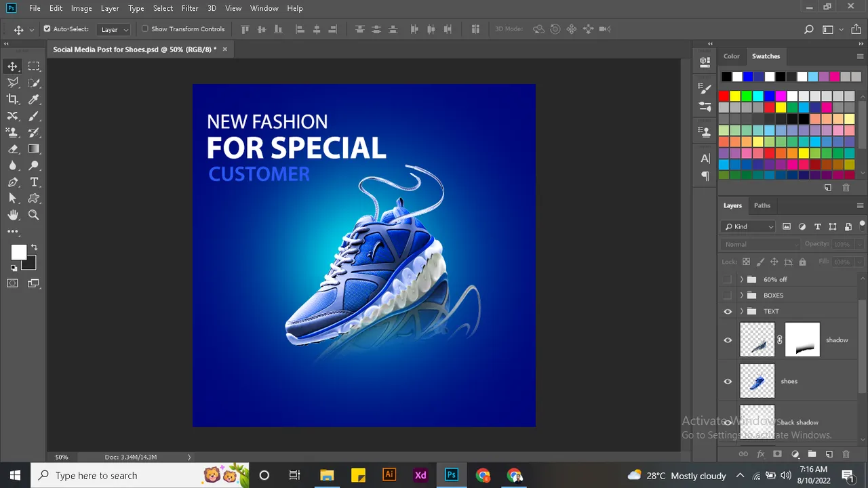Switch to the Color tab
The image size is (868, 488).
coord(731,56)
